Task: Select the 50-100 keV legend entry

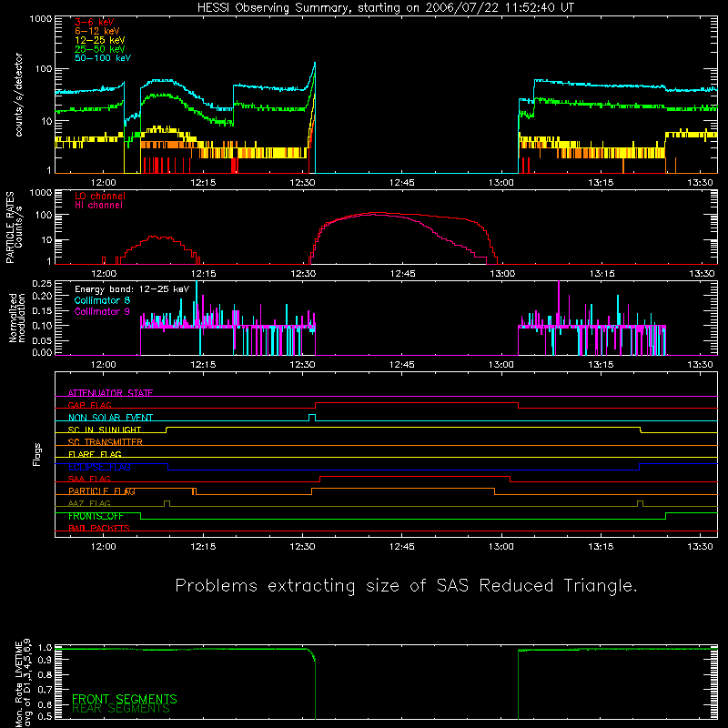Action: [103, 58]
